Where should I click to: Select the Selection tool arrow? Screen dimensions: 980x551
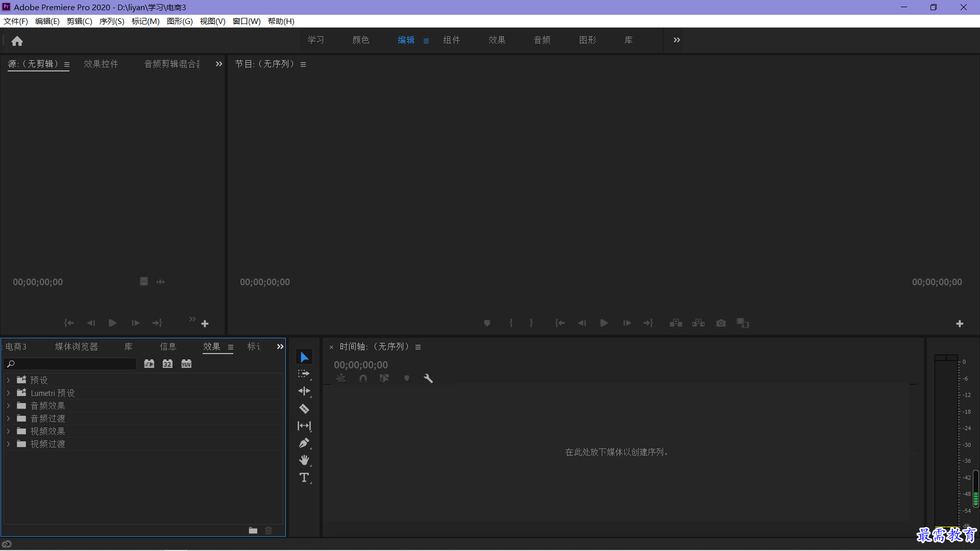[304, 357]
